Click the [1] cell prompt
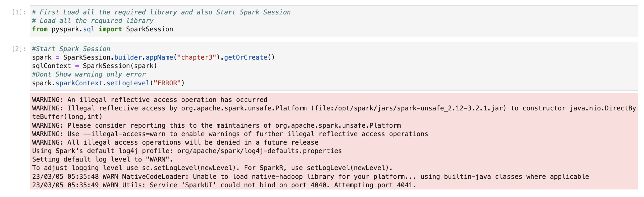This screenshot has height=197, width=644. tap(19, 12)
